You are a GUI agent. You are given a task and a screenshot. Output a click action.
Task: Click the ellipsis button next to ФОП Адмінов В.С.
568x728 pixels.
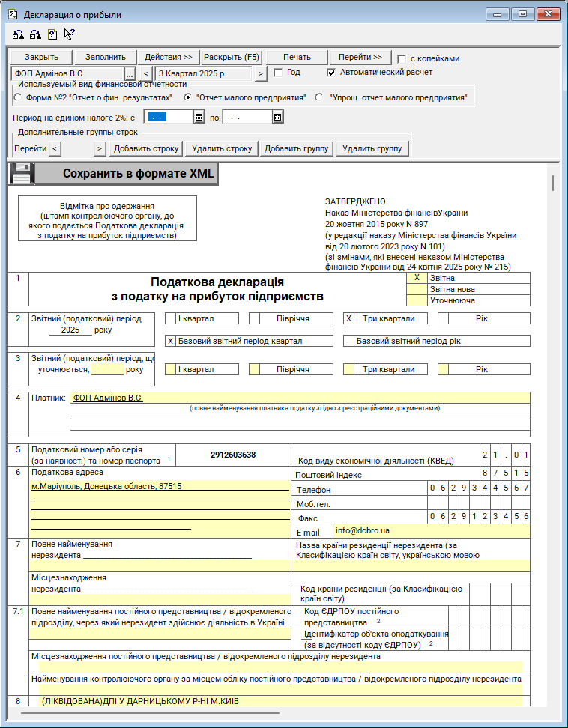coord(130,73)
